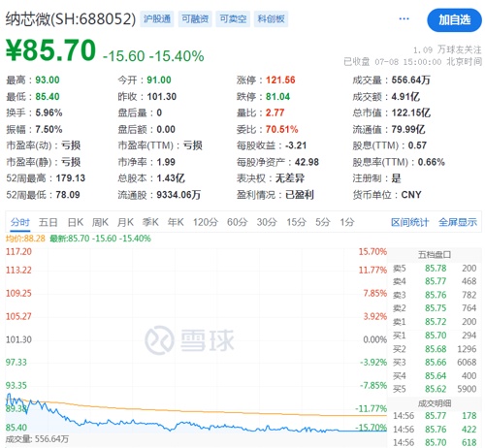Switch to the 分时 chart tab
Screen dimensions: 485x448
coord(20,222)
